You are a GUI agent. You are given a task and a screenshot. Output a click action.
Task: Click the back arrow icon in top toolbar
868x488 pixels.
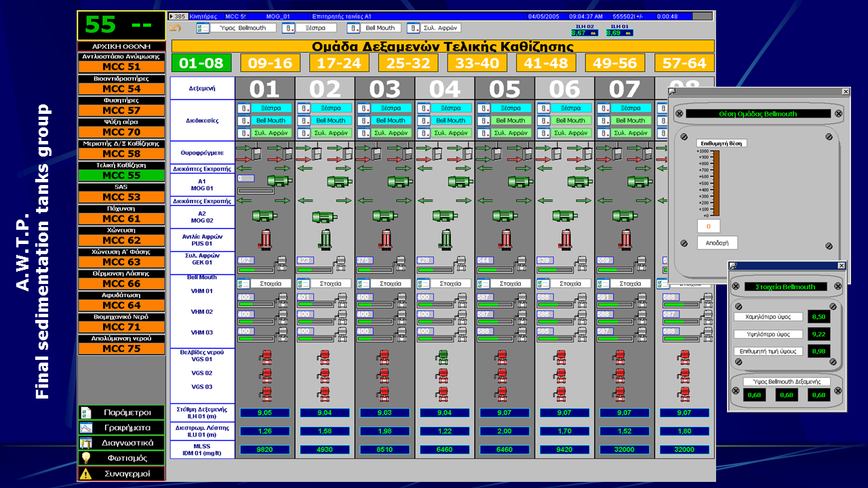175,28
